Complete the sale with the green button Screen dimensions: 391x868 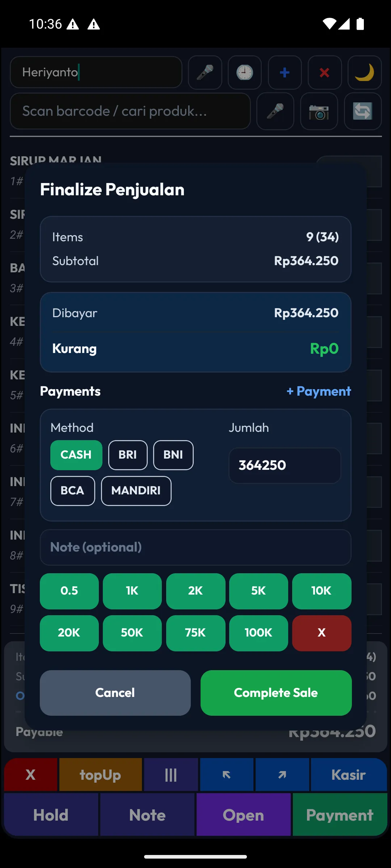(276, 693)
